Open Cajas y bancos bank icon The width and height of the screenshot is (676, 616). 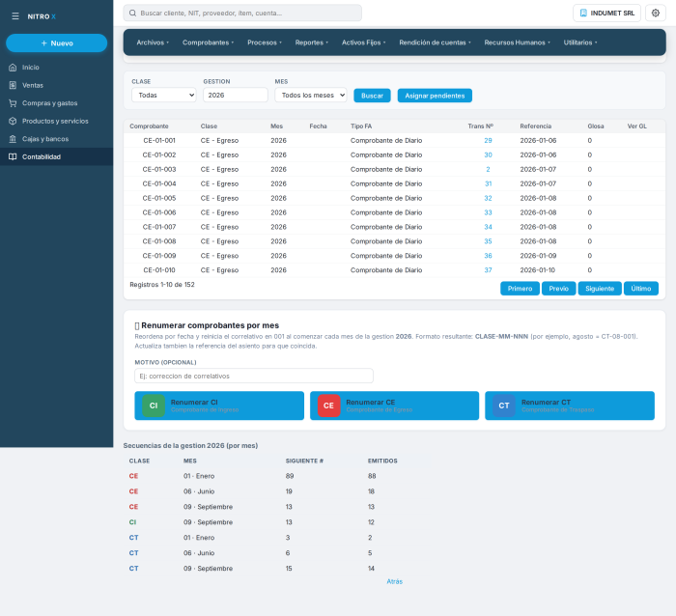pos(13,139)
